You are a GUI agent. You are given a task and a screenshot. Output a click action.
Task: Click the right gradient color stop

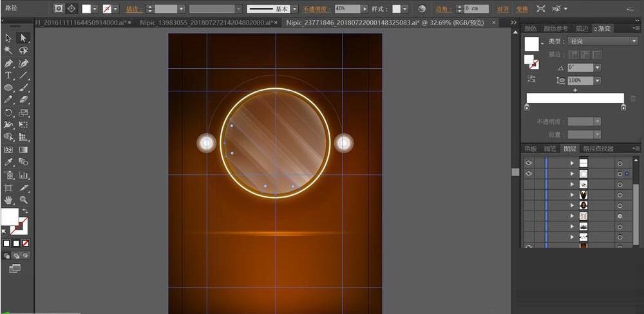click(623, 107)
